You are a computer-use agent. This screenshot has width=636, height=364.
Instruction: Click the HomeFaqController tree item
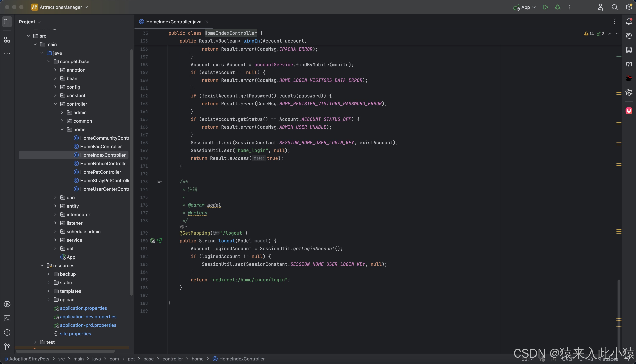tap(101, 146)
